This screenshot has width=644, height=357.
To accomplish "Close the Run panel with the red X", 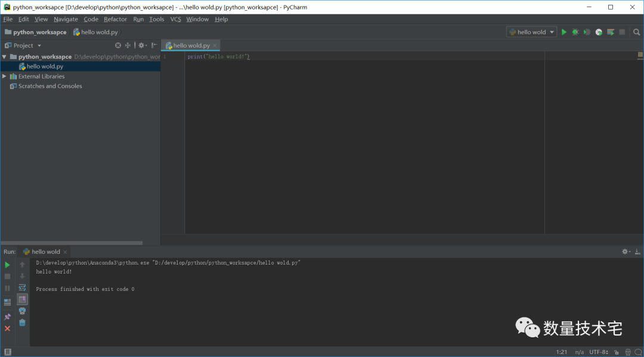I will coord(7,328).
